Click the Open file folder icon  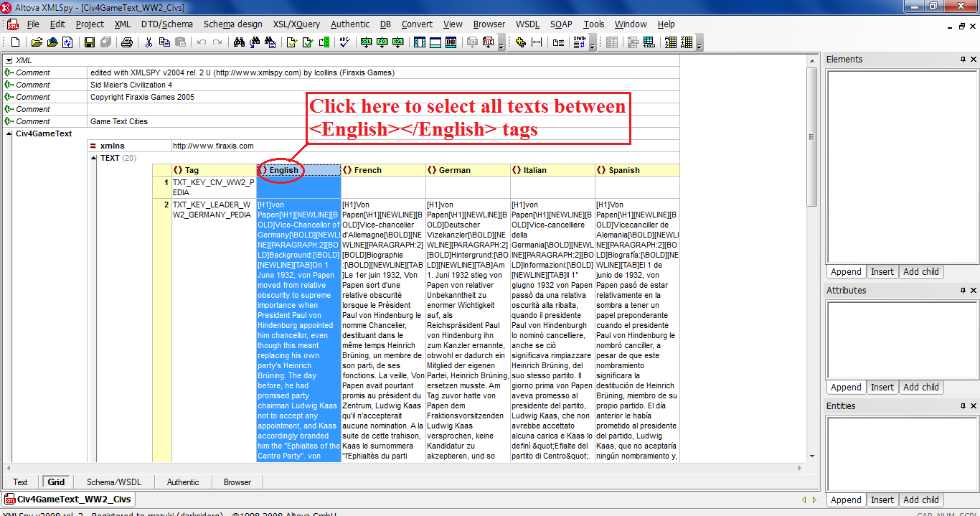pyautogui.click(x=37, y=42)
